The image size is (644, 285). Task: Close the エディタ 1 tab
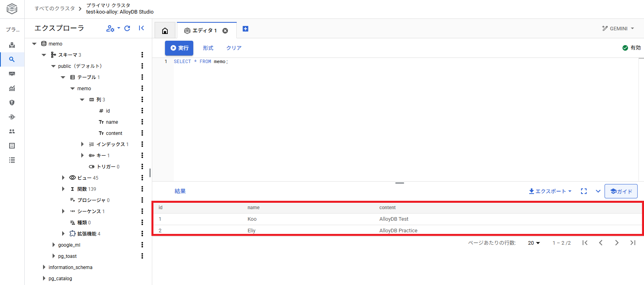[x=225, y=31]
